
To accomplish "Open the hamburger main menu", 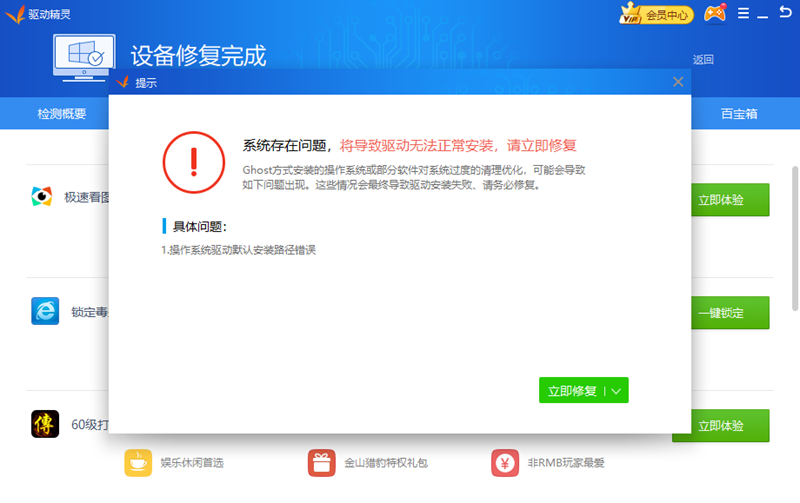I will point(743,14).
